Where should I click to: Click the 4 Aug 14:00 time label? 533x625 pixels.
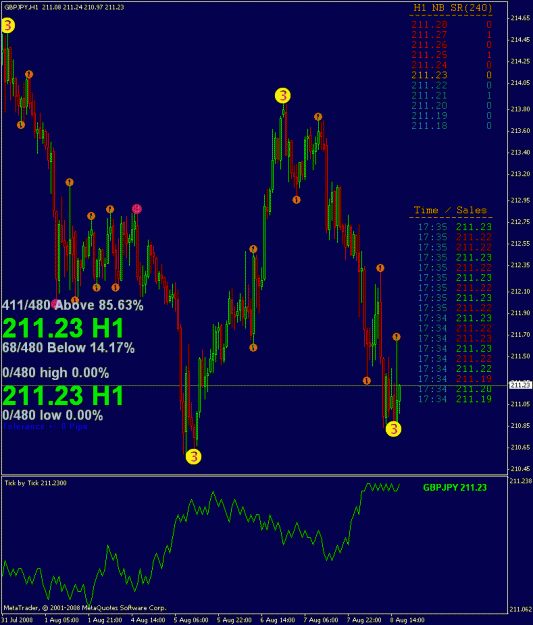[148, 620]
